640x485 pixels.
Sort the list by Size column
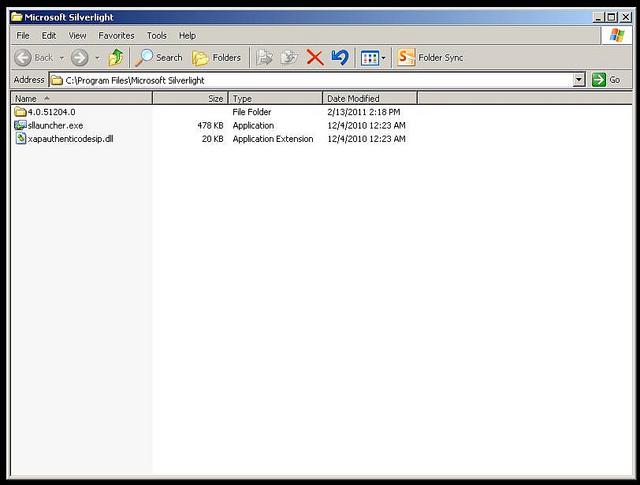coord(190,98)
